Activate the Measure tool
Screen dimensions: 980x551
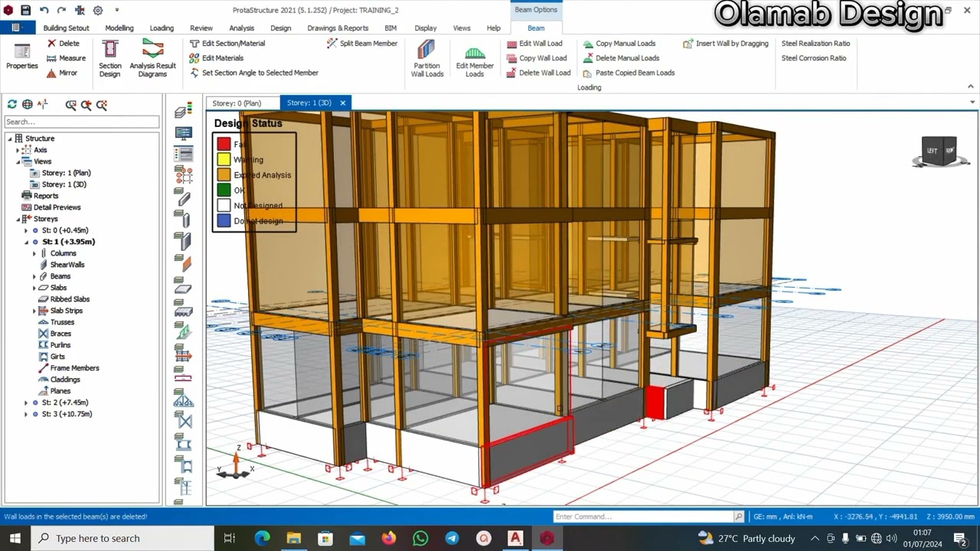[66, 58]
